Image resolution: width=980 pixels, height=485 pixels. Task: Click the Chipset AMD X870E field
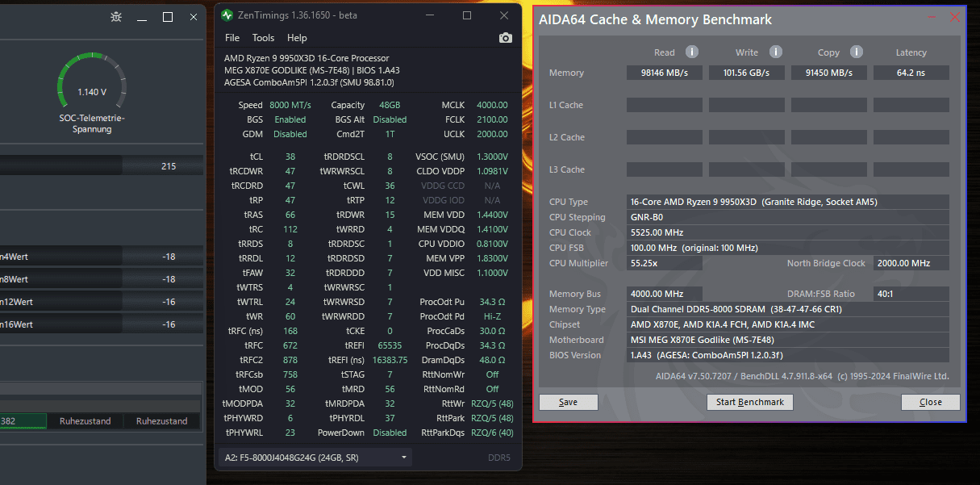click(x=788, y=324)
